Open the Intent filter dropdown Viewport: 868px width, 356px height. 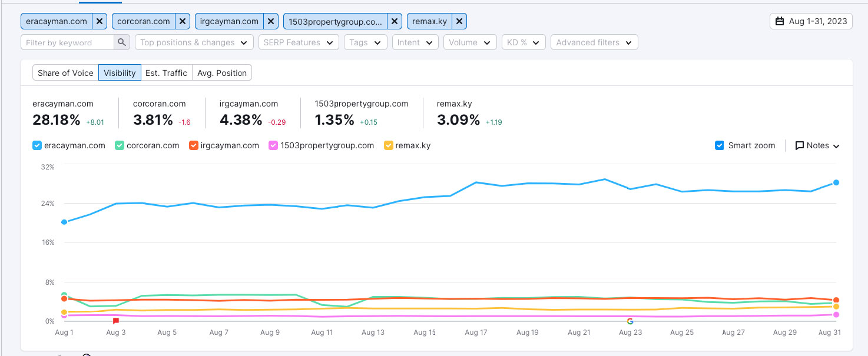[415, 42]
